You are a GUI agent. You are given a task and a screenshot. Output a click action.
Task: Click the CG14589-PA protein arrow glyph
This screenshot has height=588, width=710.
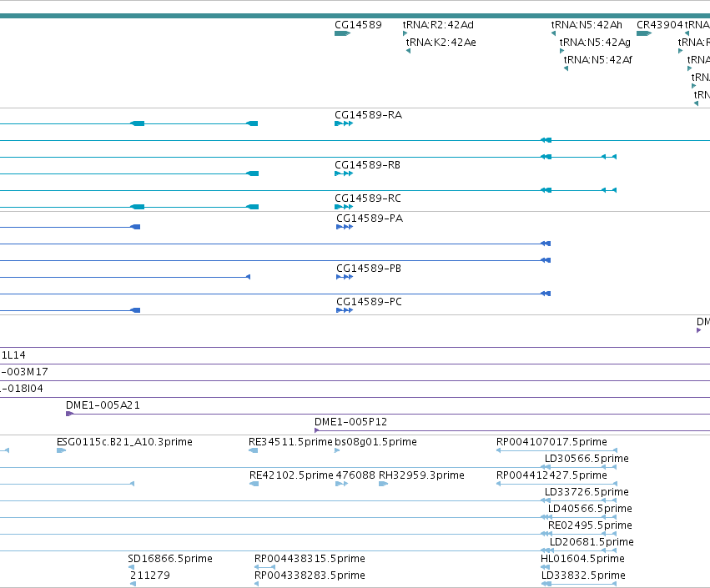coord(345,227)
